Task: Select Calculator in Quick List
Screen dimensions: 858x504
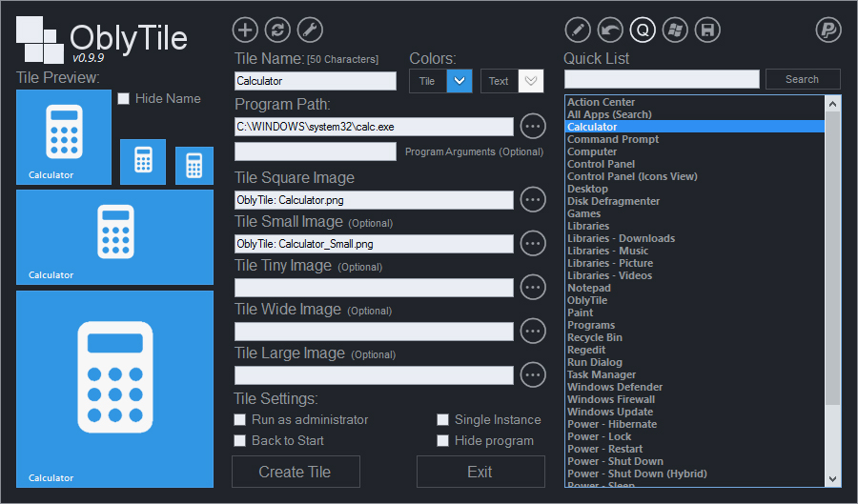Action: [x=694, y=127]
